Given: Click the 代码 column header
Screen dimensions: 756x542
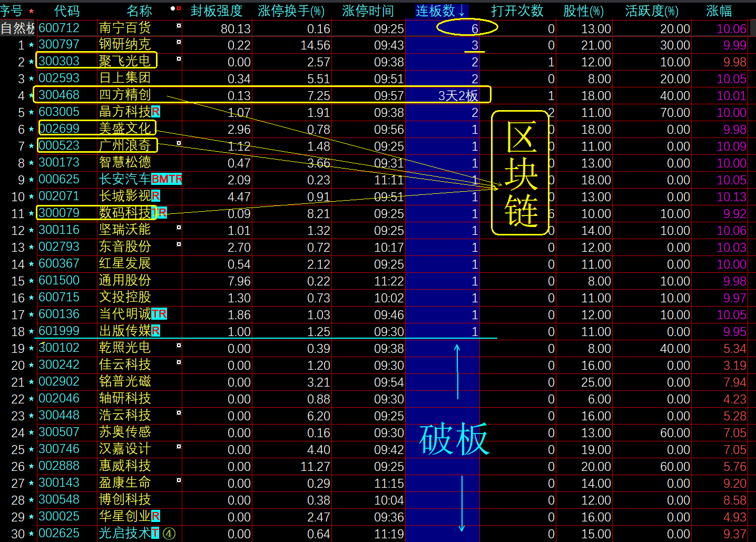Looking at the screenshot, I should tap(67, 11).
